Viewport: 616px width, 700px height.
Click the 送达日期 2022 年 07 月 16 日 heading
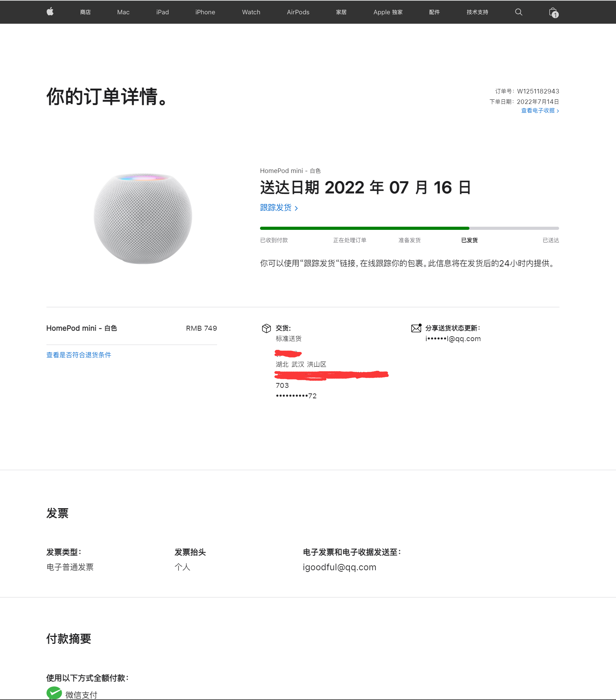click(366, 188)
